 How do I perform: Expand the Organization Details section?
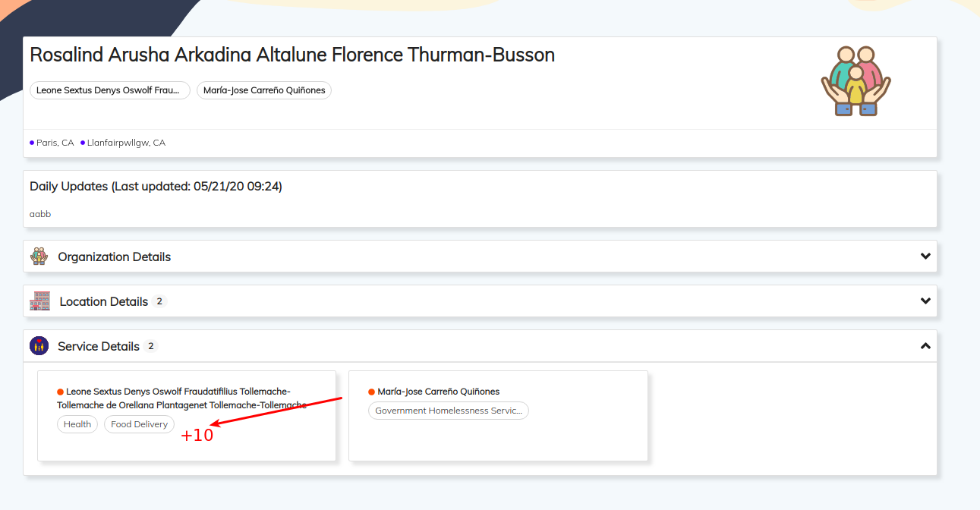tap(925, 256)
